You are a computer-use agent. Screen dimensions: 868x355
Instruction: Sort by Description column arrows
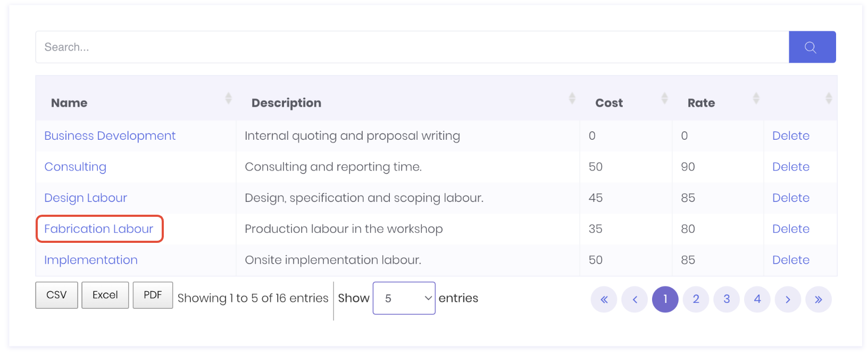coord(572,98)
